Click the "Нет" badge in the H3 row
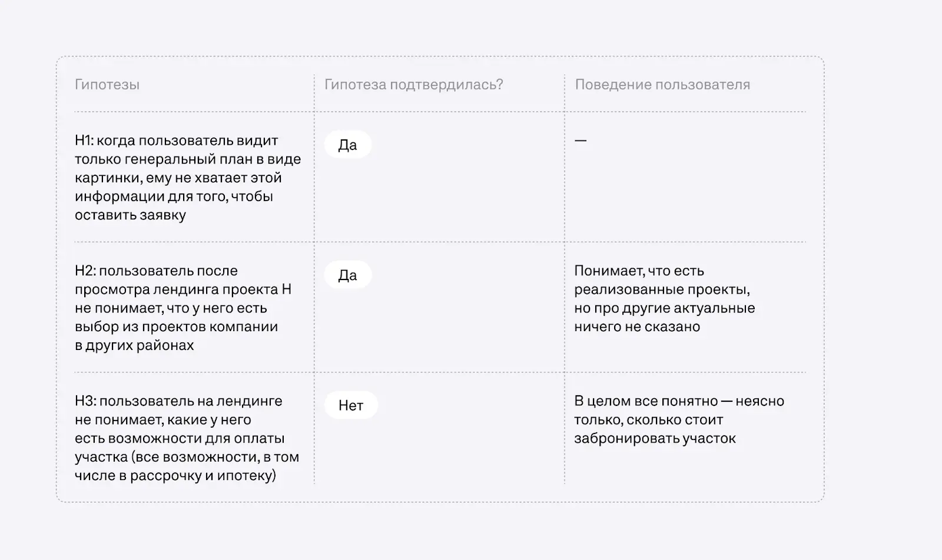The image size is (942, 560). [351, 405]
